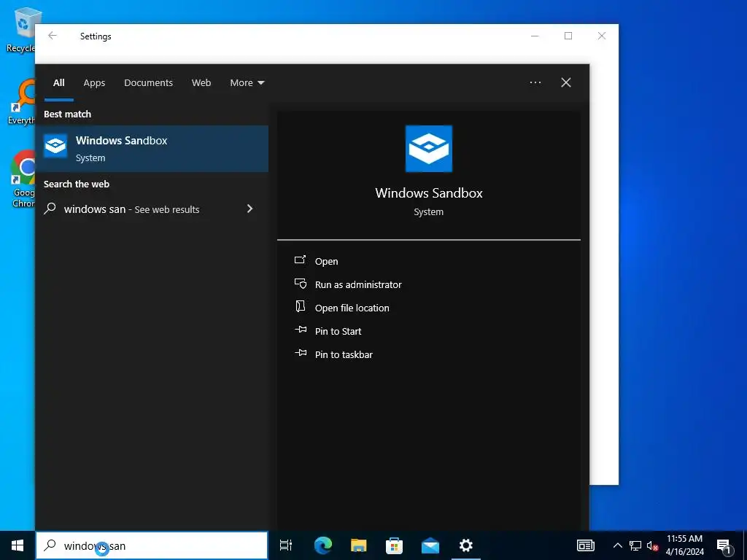747x560 pixels.
Task: Choose Run as administrator
Action: click(x=358, y=285)
